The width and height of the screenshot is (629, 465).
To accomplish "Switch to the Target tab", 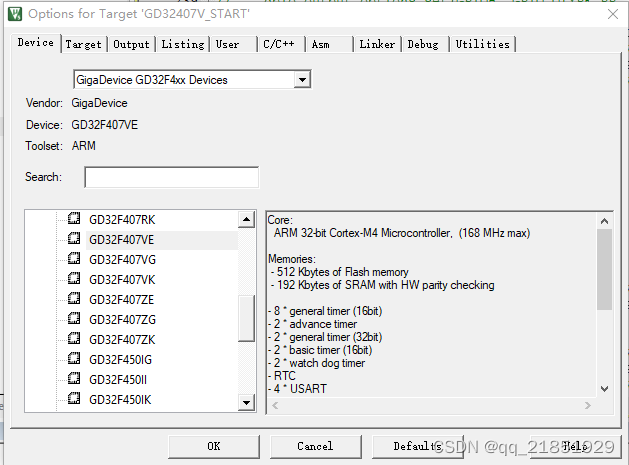I will coord(83,44).
